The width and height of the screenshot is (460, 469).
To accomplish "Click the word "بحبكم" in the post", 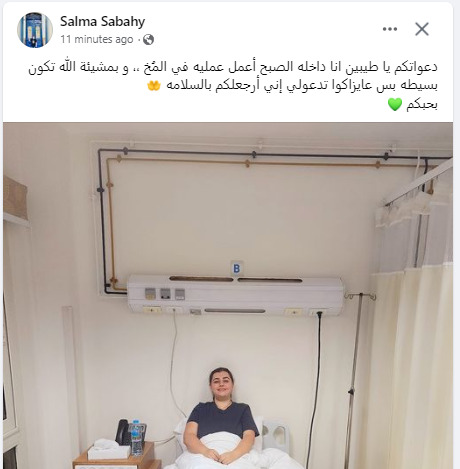I will pyautogui.click(x=422, y=105).
